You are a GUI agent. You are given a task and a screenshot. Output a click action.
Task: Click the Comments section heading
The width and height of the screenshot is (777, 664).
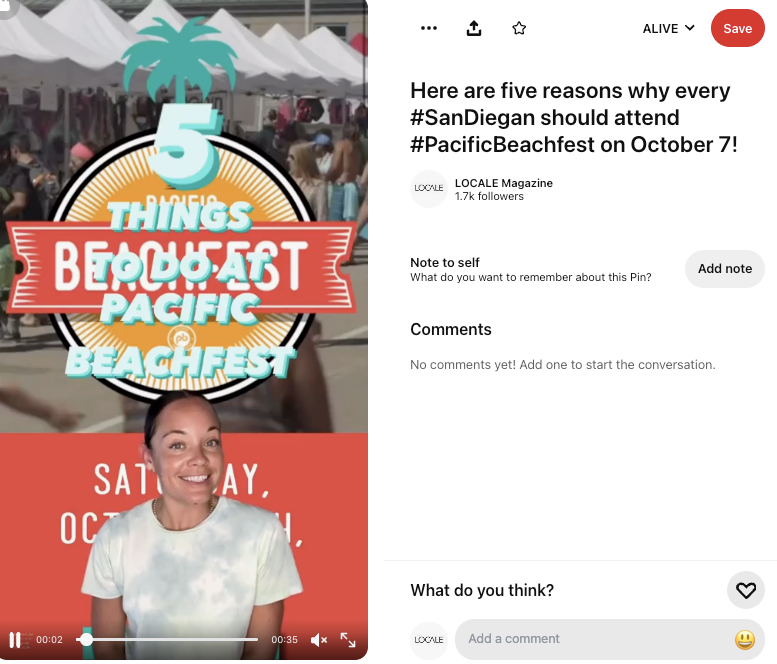tap(450, 330)
